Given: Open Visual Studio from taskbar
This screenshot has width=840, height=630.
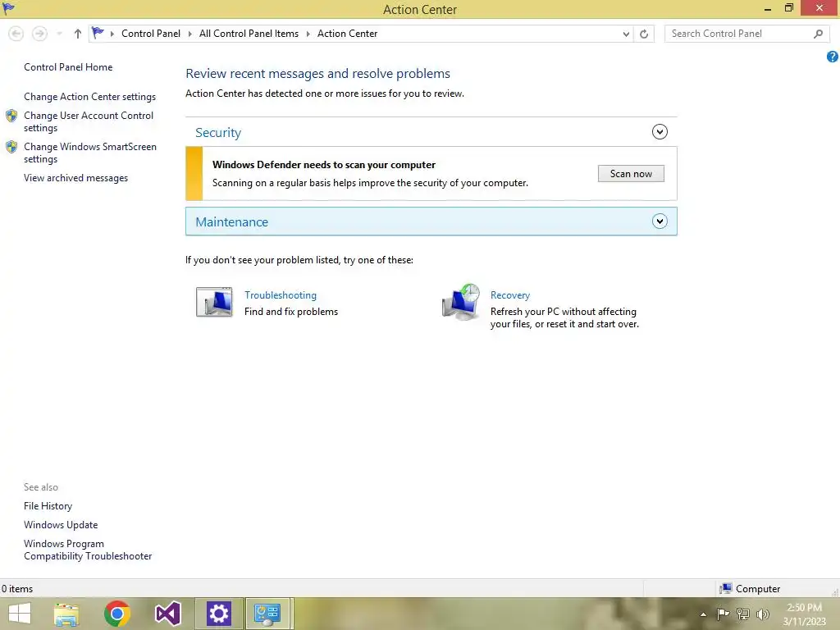Looking at the screenshot, I should click(x=167, y=614).
